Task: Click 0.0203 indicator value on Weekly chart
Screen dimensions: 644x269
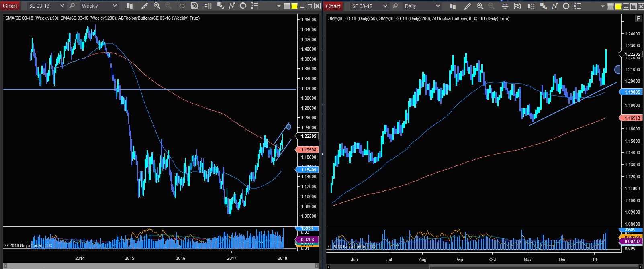Action: tap(307, 240)
